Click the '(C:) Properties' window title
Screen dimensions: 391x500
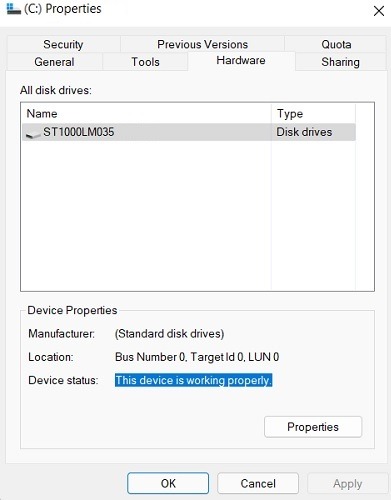pyautogui.click(x=63, y=9)
